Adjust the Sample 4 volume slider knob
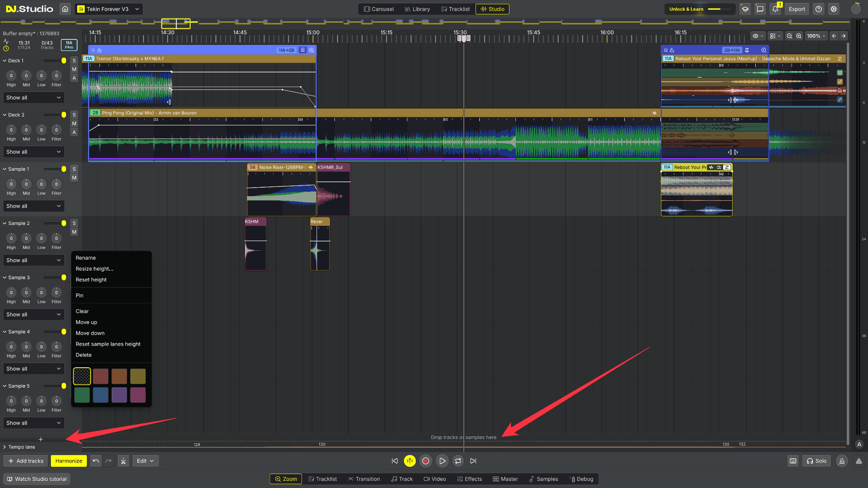Viewport: 868px width, 488px height. point(64,332)
